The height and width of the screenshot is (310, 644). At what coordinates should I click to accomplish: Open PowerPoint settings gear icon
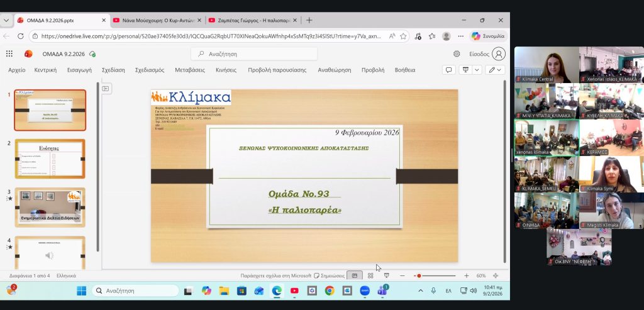tap(457, 54)
